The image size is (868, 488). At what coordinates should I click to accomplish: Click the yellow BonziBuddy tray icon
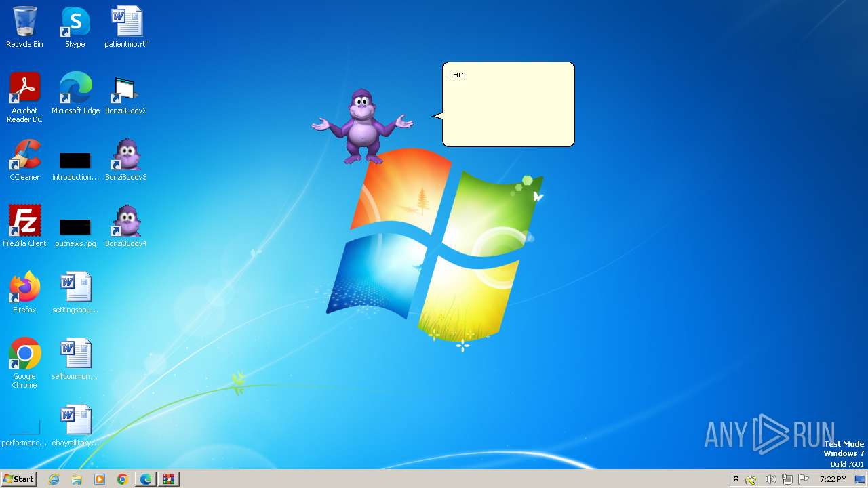tap(751, 480)
